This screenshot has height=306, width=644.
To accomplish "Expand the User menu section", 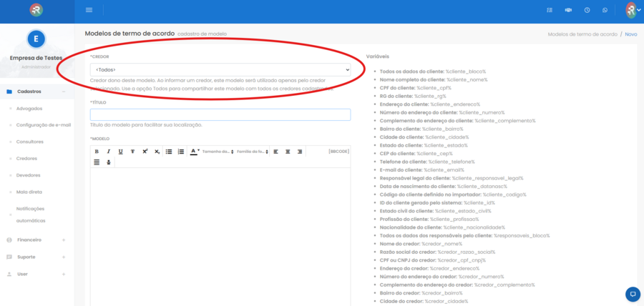I will click(x=64, y=274).
